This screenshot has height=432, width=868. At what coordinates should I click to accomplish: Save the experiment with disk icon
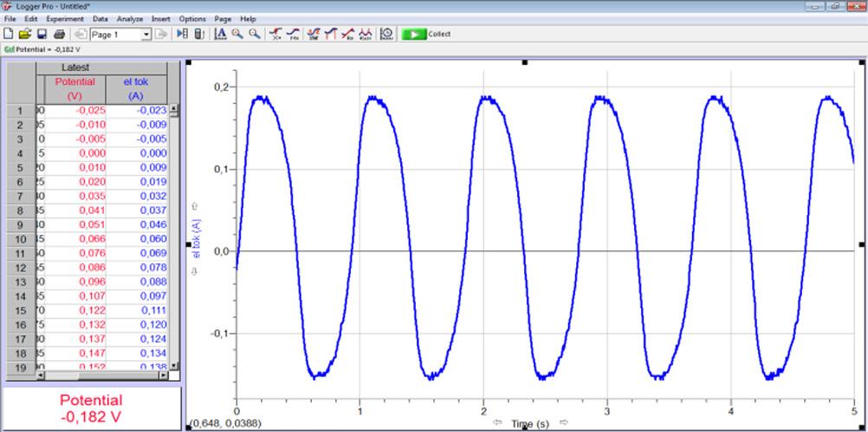click(42, 34)
